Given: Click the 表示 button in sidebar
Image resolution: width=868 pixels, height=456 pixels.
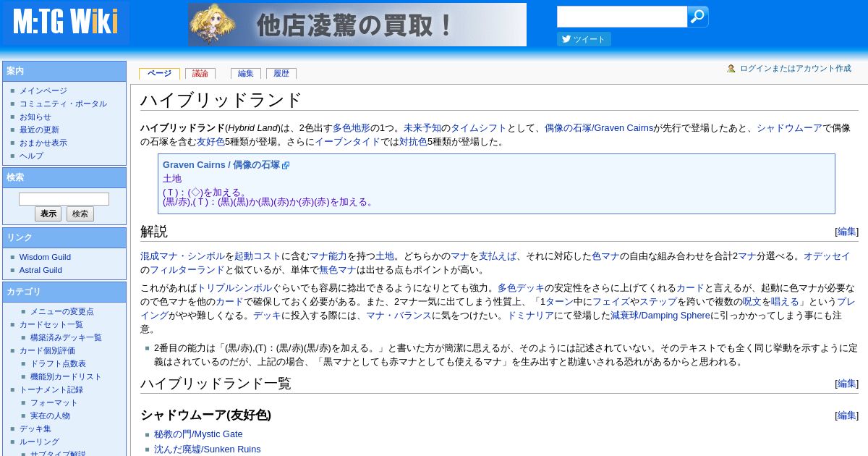Looking at the screenshot, I should [48, 214].
